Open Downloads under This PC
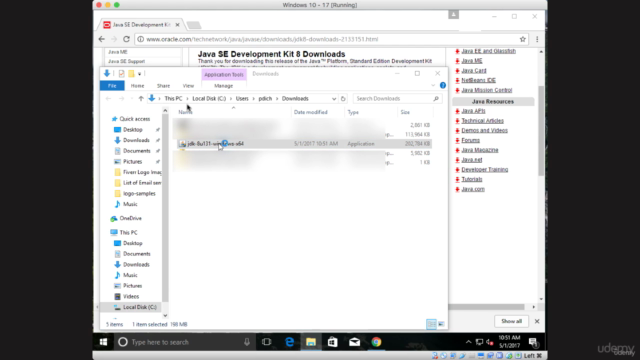 pyautogui.click(x=136, y=264)
